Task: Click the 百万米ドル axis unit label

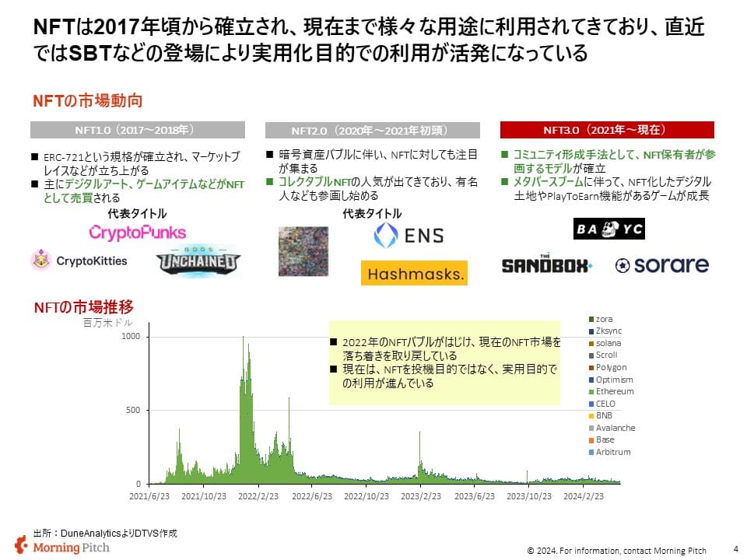Action: [107, 322]
